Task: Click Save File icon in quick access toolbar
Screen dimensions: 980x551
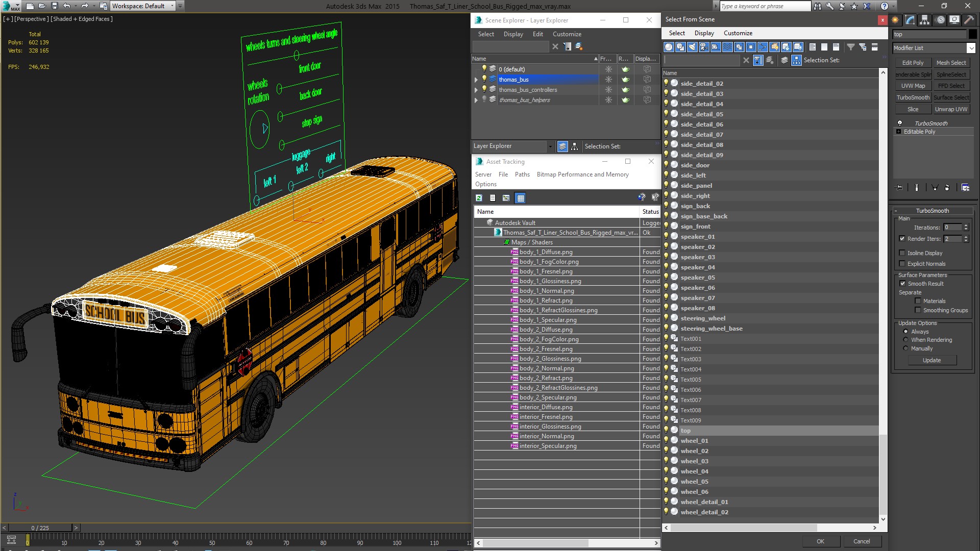Action: pyautogui.click(x=55, y=6)
